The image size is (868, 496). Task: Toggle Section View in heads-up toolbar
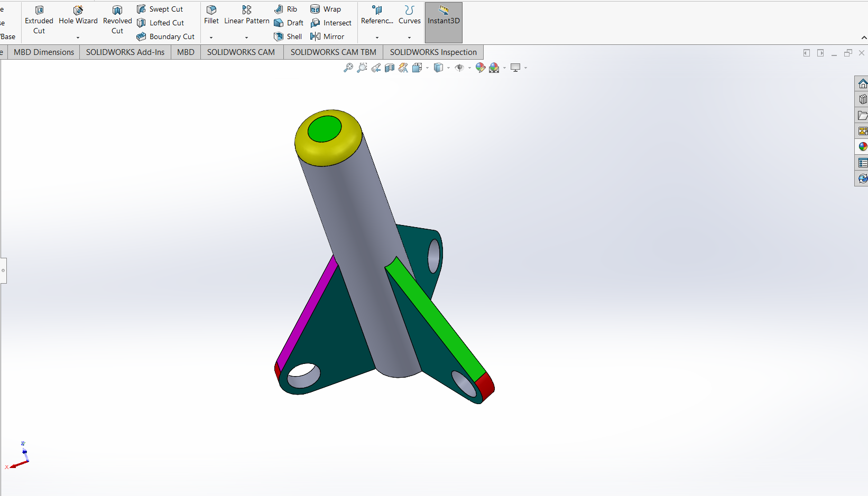coord(390,68)
